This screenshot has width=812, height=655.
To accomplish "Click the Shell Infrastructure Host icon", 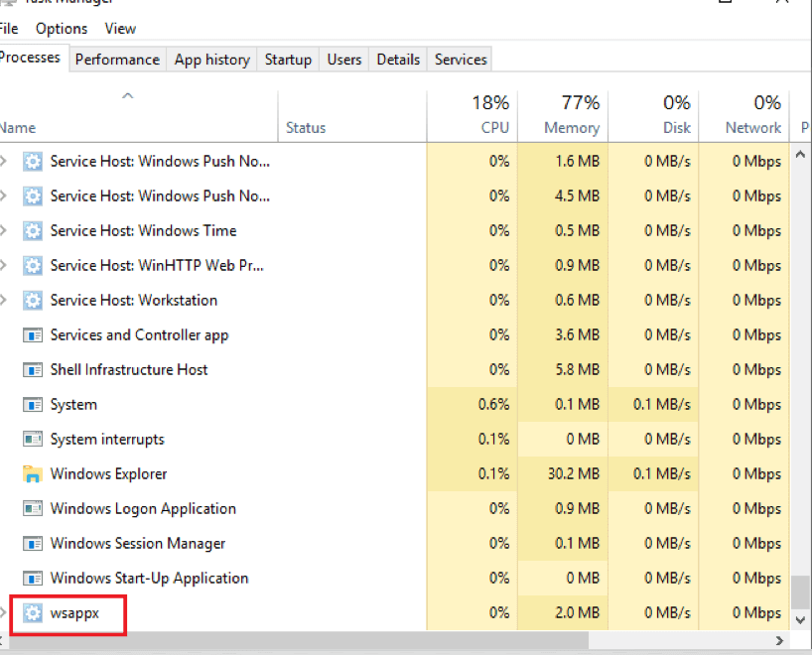I will pyautogui.click(x=33, y=370).
